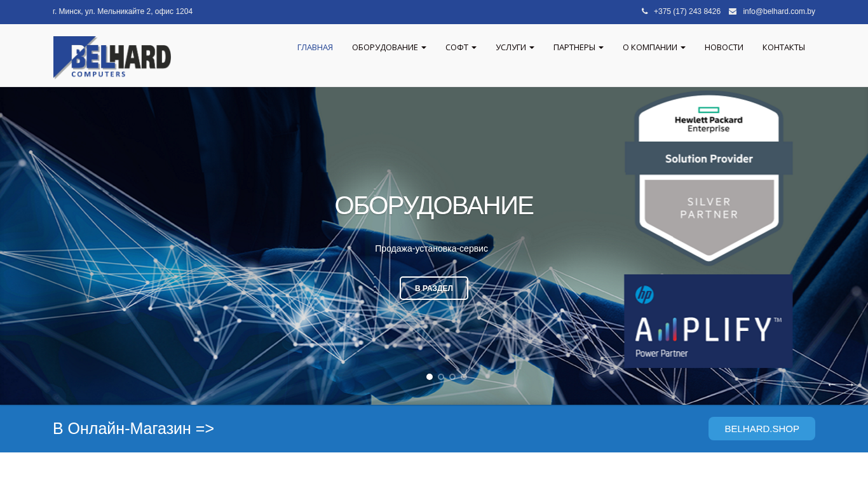Go to previous slide with left arrow
The width and height of the screenshot is (868, 488).
tap(831, 384)
